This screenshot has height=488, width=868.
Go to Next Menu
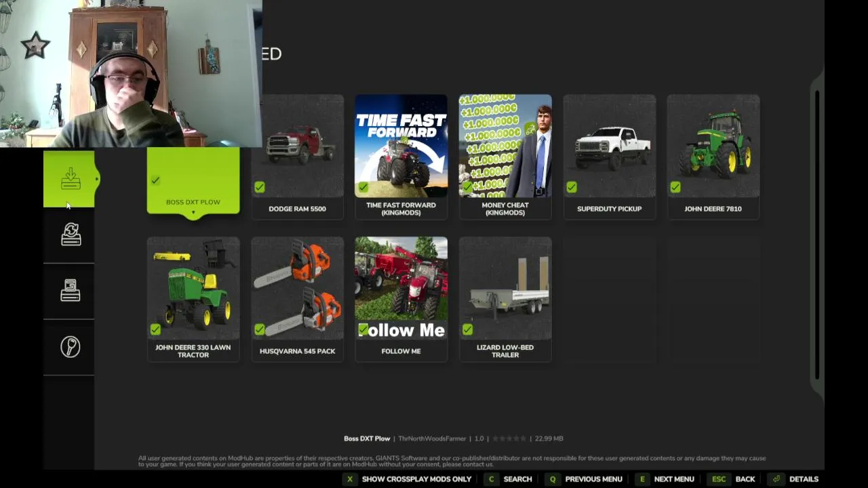(x=674, y=479)
